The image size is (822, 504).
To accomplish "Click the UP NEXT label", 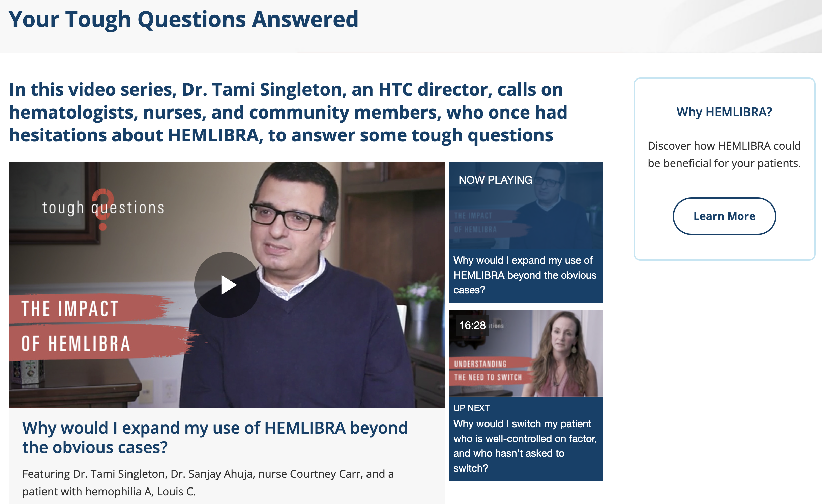I will [471, 408].
